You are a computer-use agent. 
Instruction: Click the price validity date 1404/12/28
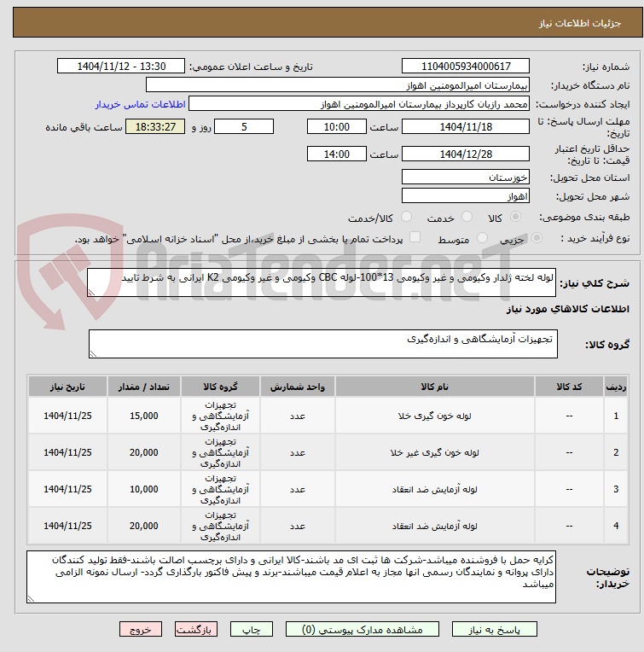click(466, 154)
